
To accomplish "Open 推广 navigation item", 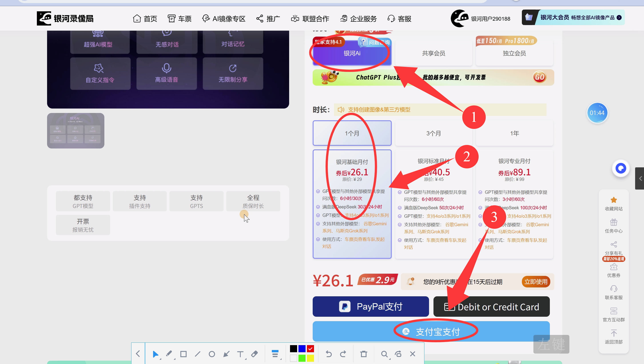I will [x=268, y=18].
